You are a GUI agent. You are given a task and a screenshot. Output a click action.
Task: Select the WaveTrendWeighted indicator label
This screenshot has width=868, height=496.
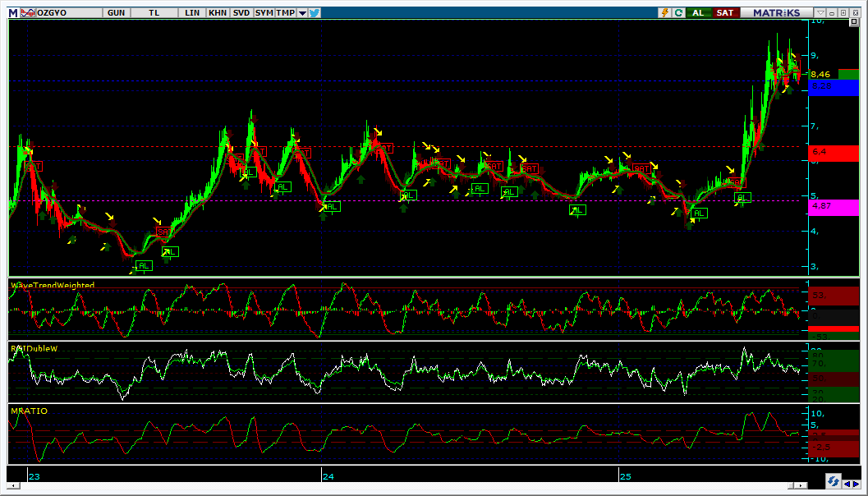click(x=53, y=285)
